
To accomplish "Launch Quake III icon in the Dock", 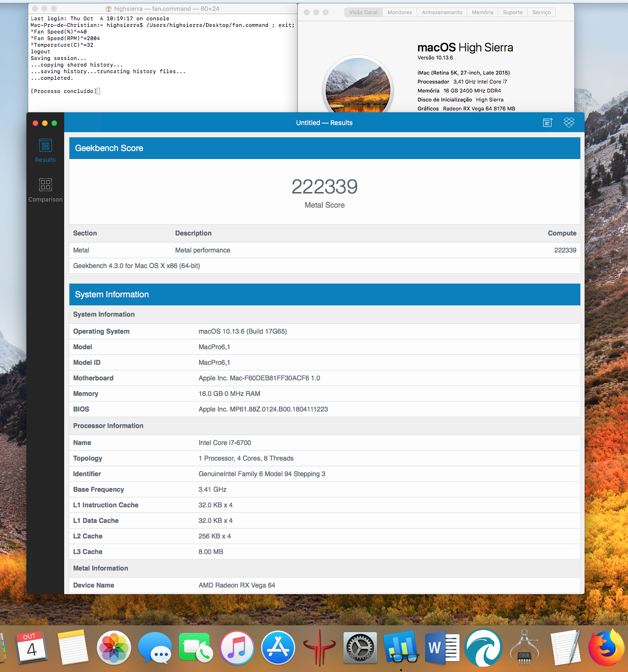I will [319, 647].
